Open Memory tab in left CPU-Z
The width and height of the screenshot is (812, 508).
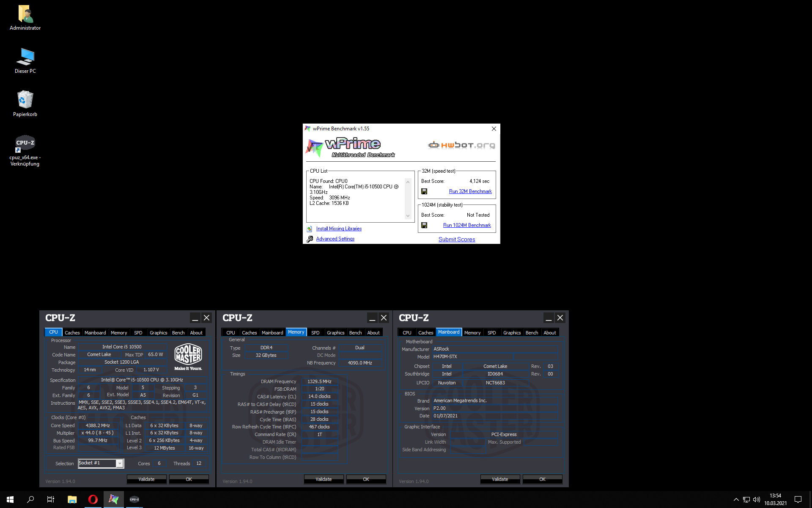pyautogui.click(x=119, y=333)
